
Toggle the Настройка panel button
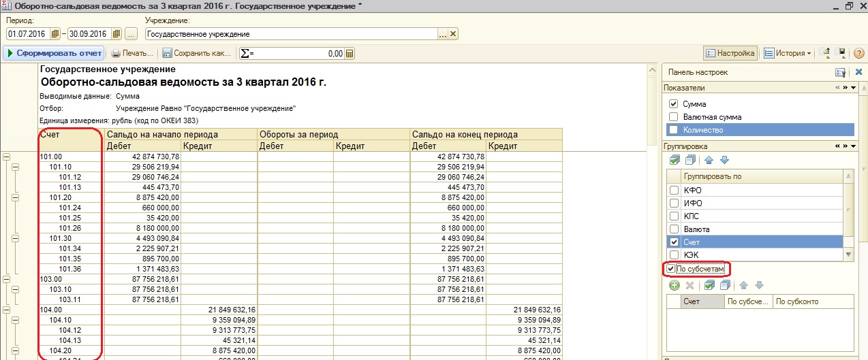pyautogui.click(x=730, y=53)
